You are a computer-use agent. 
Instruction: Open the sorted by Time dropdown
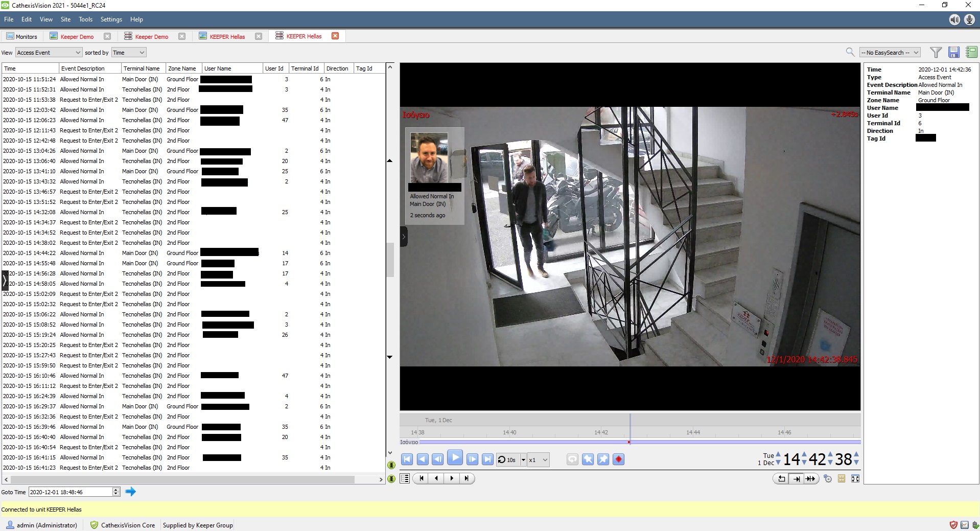coord(129,52)
